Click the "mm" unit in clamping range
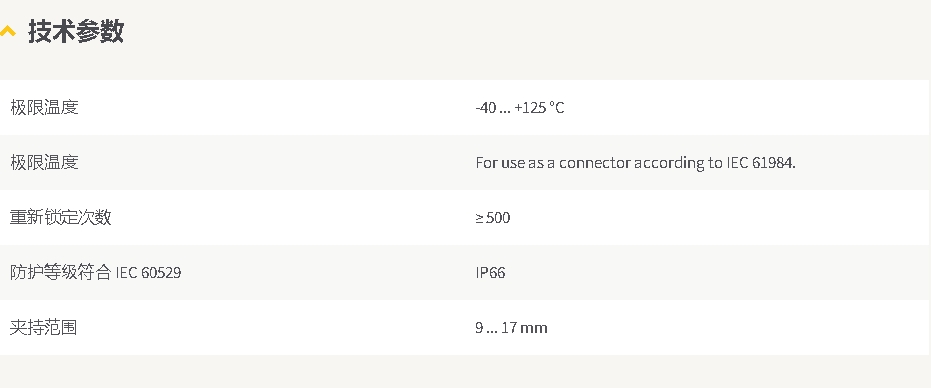Screen dimensions: 931x388 click(x=534, y=329)
